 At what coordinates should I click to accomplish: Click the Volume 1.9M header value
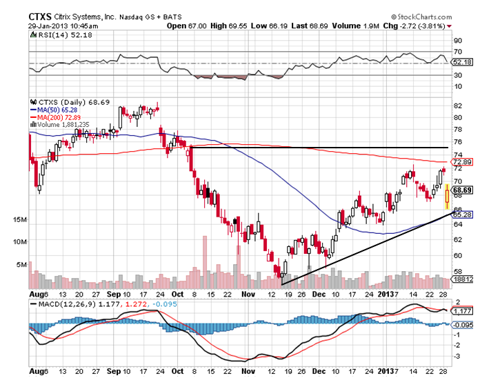click(356, 26)
